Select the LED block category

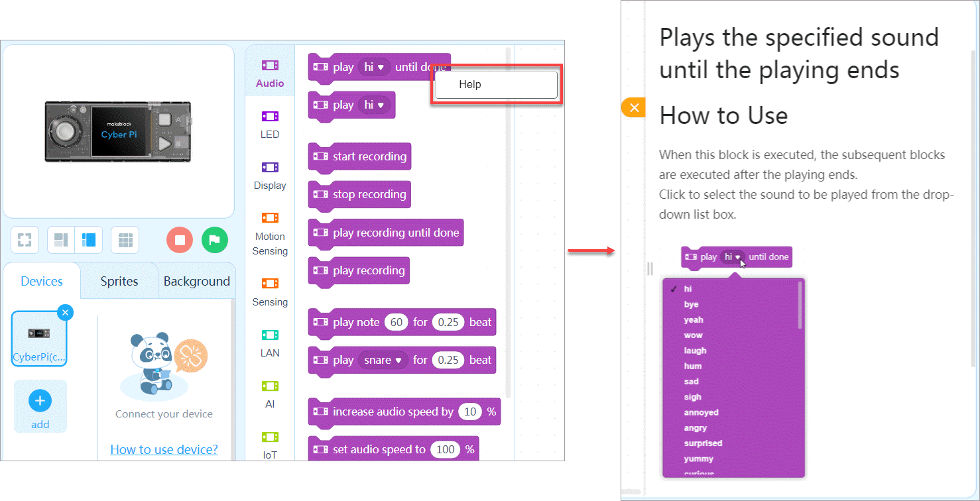[x=270, y=124]
